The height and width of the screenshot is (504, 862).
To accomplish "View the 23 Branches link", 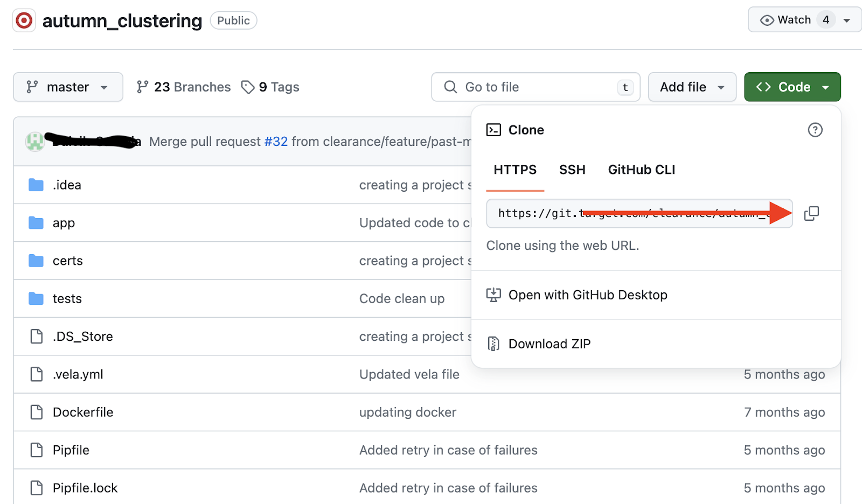I will (x=183, y=87).
